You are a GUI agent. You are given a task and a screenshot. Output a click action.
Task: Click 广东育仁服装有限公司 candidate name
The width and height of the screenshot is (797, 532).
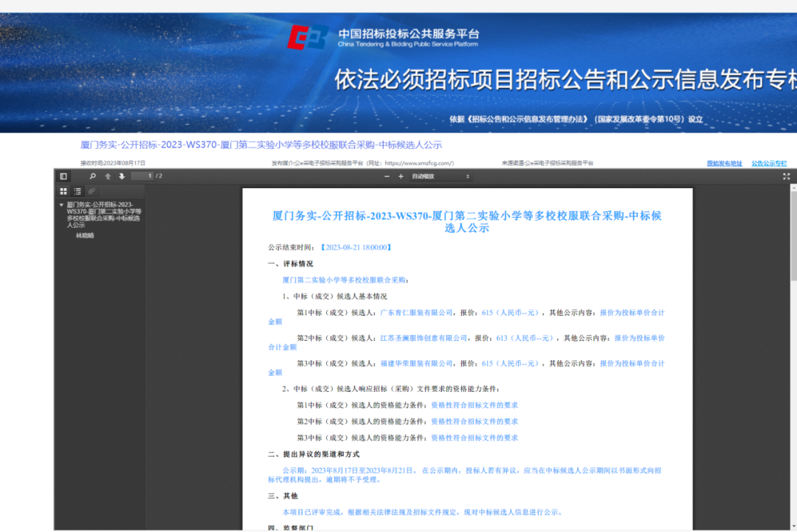[x=416, y=313]
